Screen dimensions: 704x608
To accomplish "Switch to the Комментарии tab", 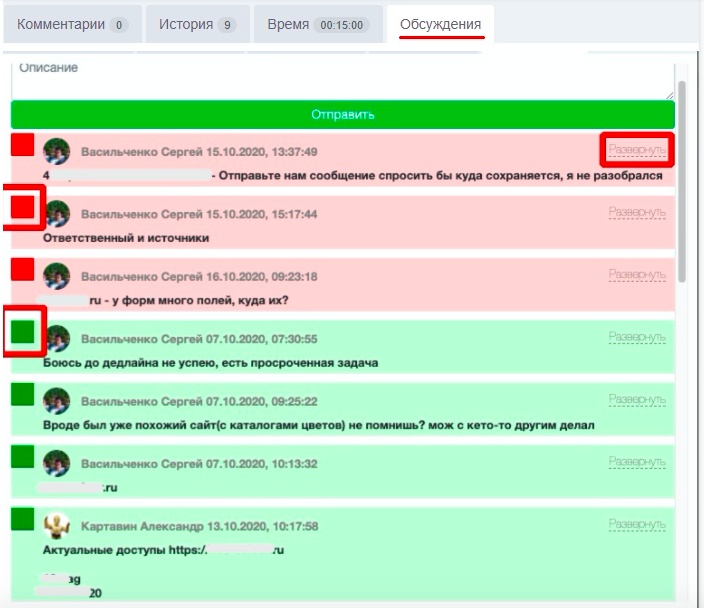I will [x=72, y=24].
